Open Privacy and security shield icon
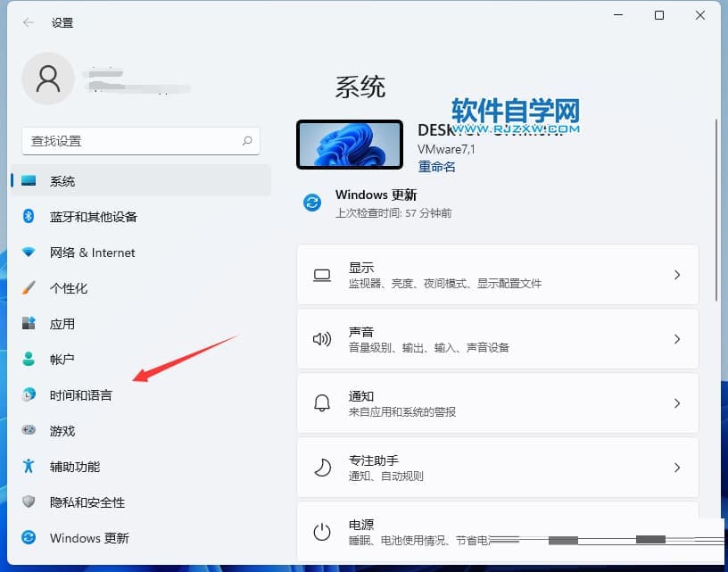The image size is (728, 572). 29,502
